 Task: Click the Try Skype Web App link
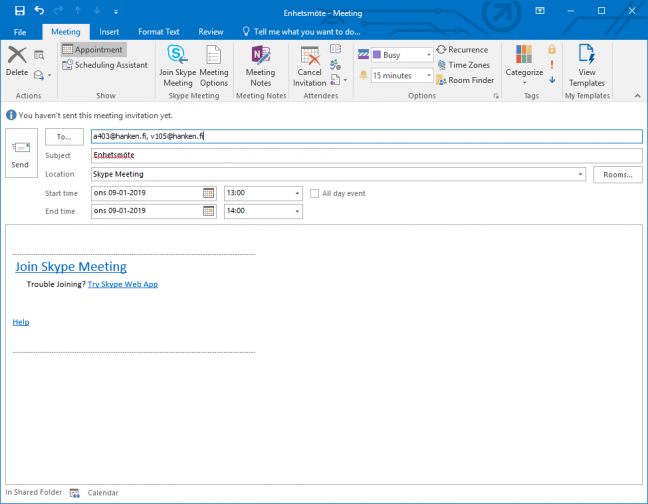(x=122, y=284)
